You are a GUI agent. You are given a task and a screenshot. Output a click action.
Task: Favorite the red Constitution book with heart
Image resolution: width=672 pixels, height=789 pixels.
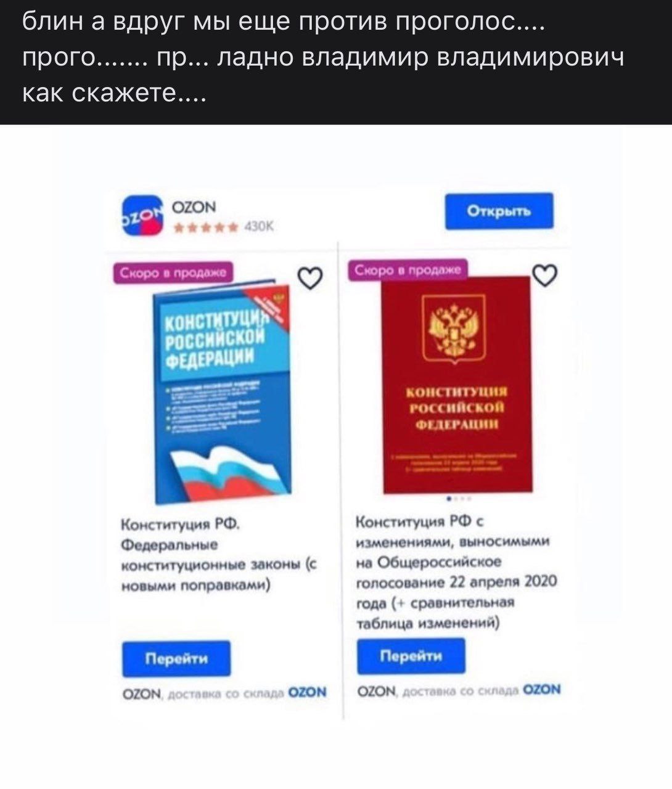[545, 275]
